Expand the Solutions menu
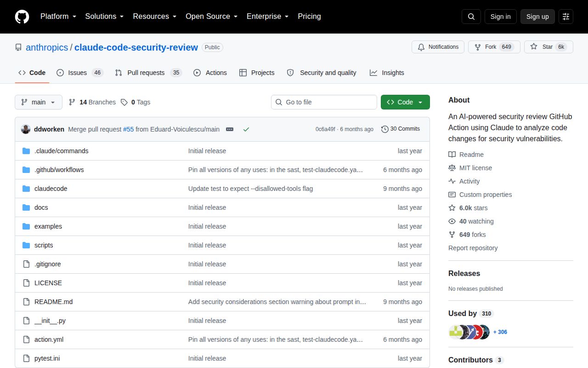This screenshot has width=588, height=368. 104,16
